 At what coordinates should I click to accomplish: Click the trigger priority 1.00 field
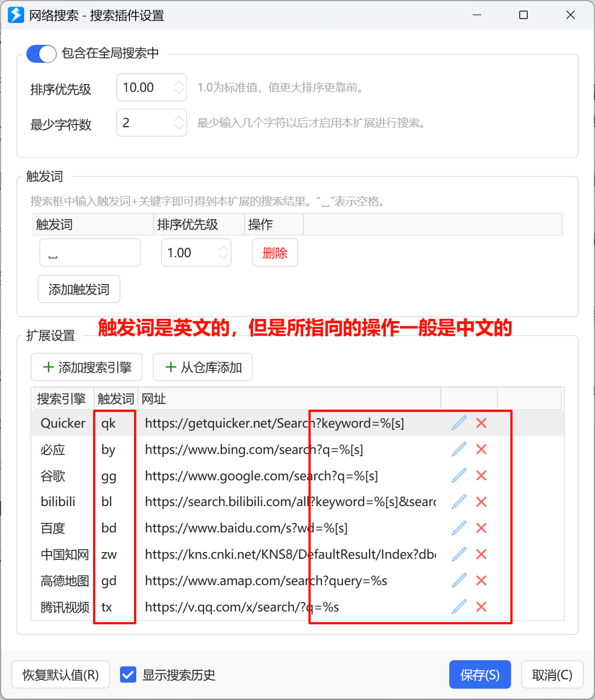(x=196, y=253)
